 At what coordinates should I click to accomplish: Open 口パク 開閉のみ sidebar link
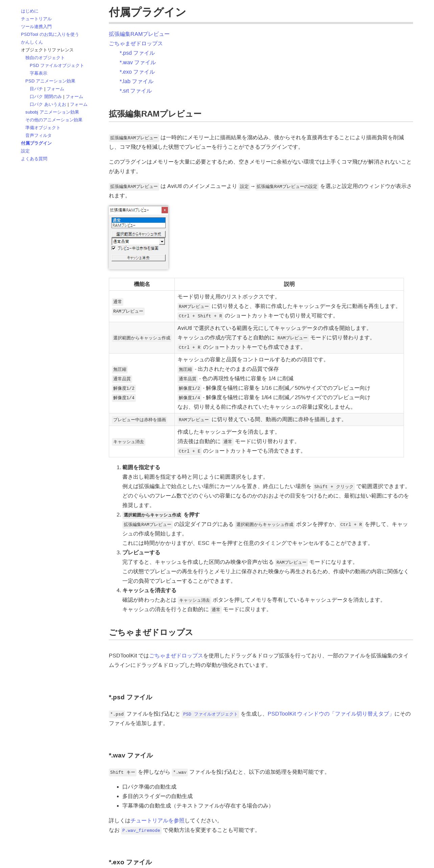46,97
